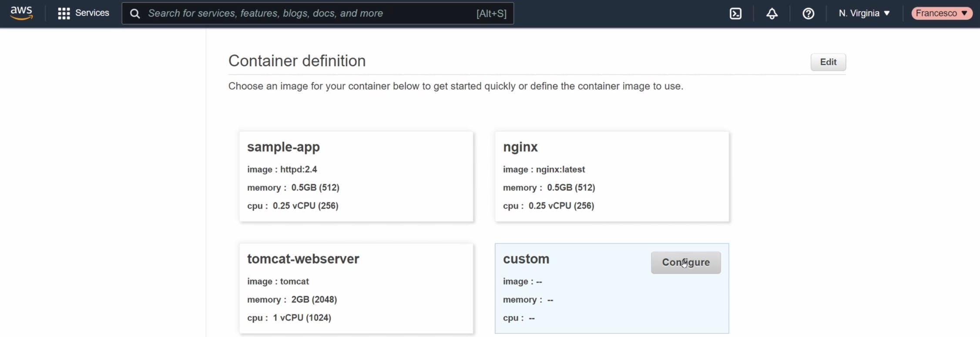Click the Services label in header
This screenshot has height=337, width=980.
92,13
